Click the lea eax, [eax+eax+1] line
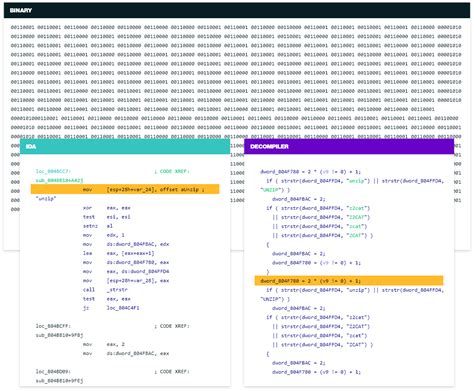This screenshot has height=391, width=474. pos(118,253)
